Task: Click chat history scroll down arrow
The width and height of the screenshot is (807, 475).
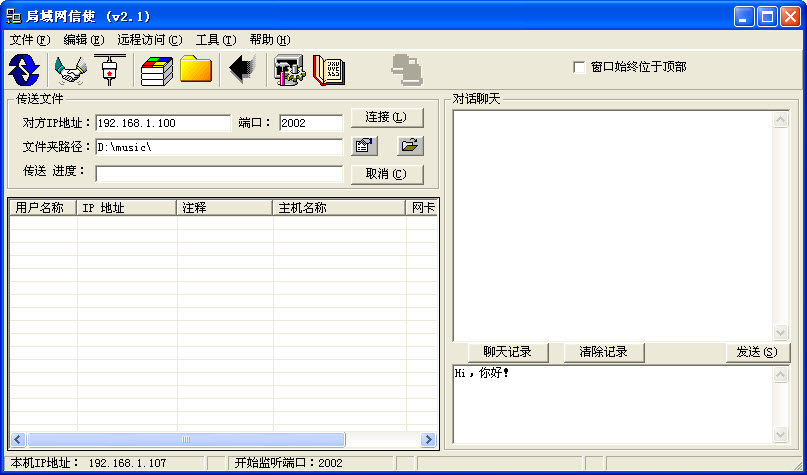Action: click(781, 332)
